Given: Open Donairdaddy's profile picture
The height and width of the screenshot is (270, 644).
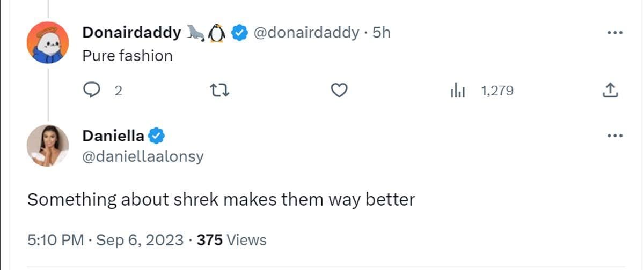Looking at the screenshot, I should [48, 42].
